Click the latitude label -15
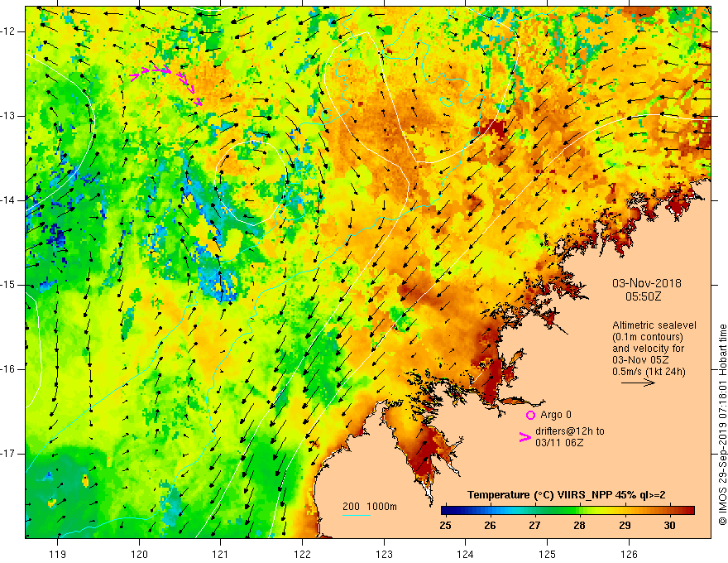Image resolution: width=728 pixels, height=563 pixels. click(8, 285)
